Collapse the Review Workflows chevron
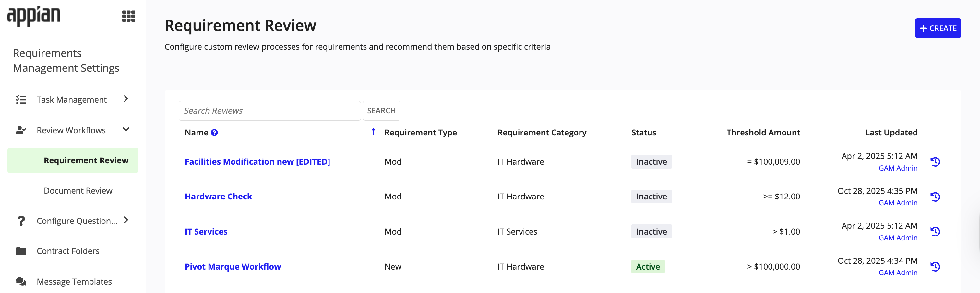This screenshot has height=293, width=980. 126,130
